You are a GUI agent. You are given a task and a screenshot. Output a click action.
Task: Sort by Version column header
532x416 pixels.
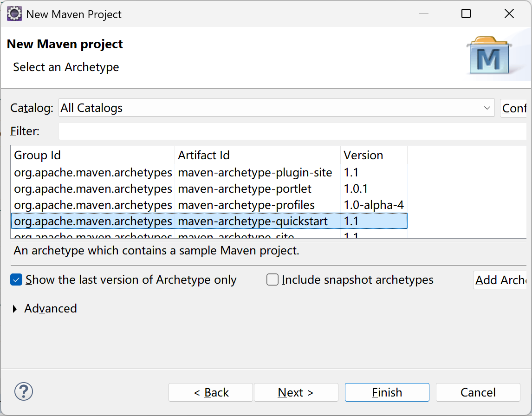374,155
